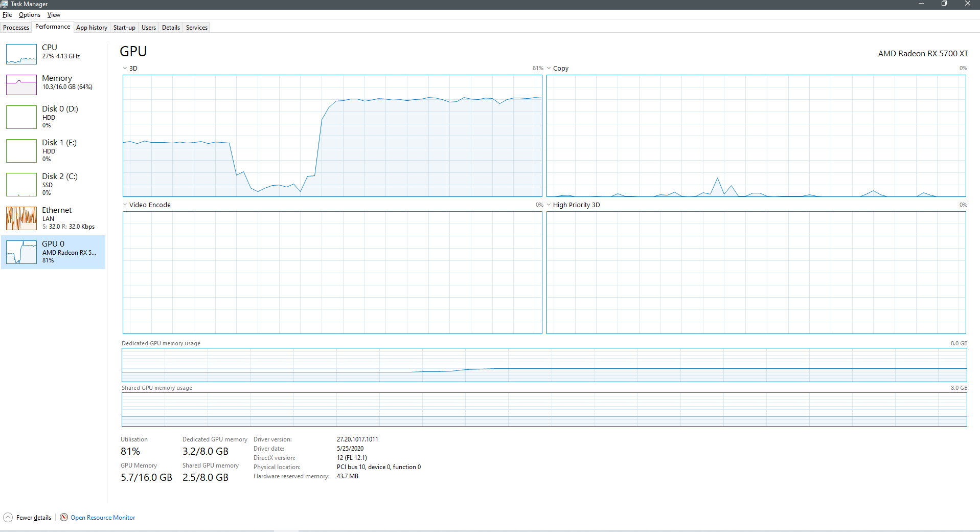Image resolution: width=980 pixels, height=532 pixels.
Task: Click the Disk 0 (D:) graph thumbnail
Action: pos(21,117)
